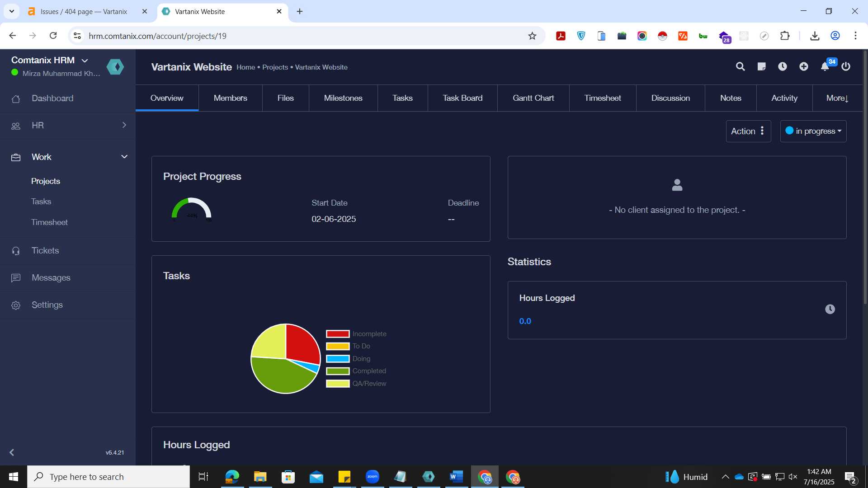Open a new browser tab
The image size is (868, 488).
[x=300, y=11]
